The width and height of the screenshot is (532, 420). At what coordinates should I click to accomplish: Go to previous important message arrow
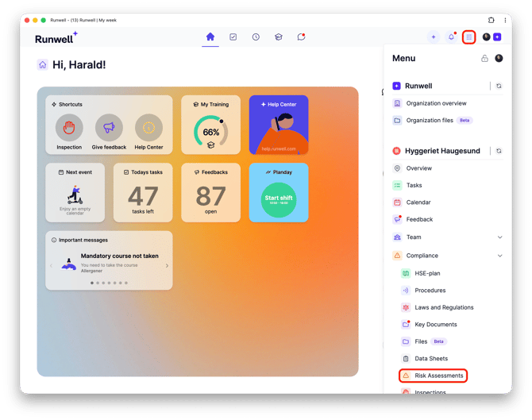[52, 266]
